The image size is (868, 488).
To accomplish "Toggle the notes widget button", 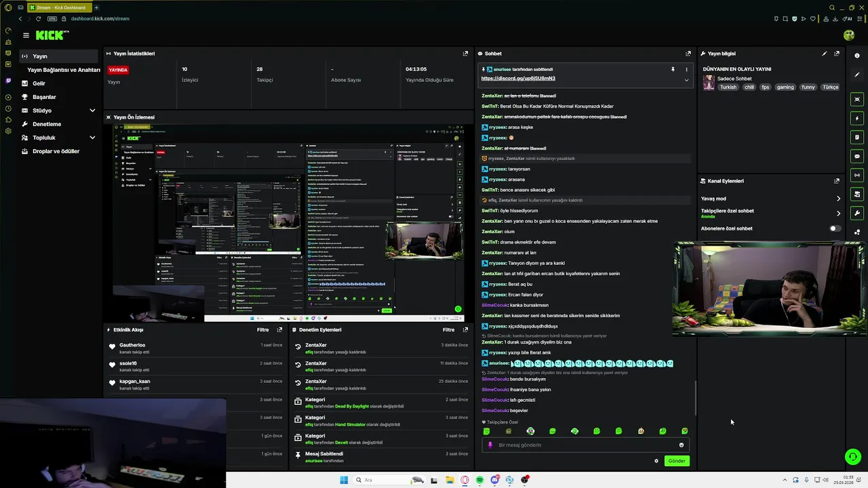I will [858, 137].
